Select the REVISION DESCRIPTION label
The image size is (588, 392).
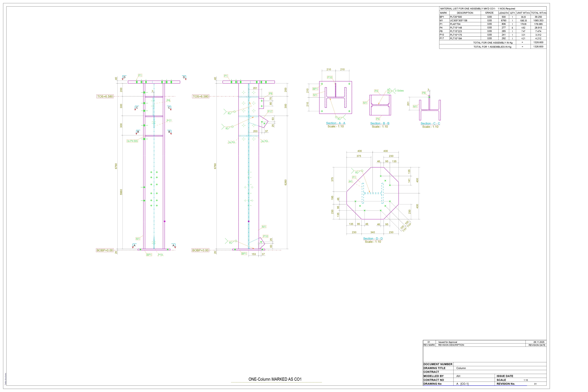451,345
